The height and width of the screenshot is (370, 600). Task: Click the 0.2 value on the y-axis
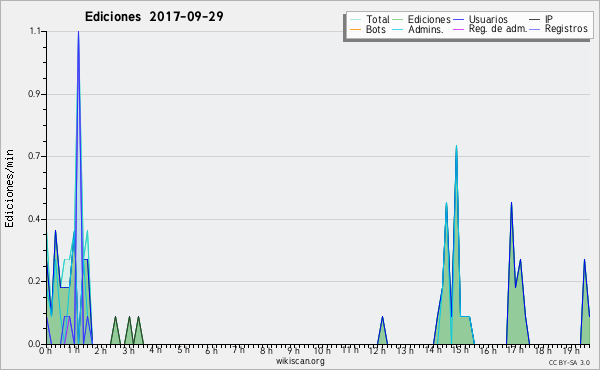34,281
